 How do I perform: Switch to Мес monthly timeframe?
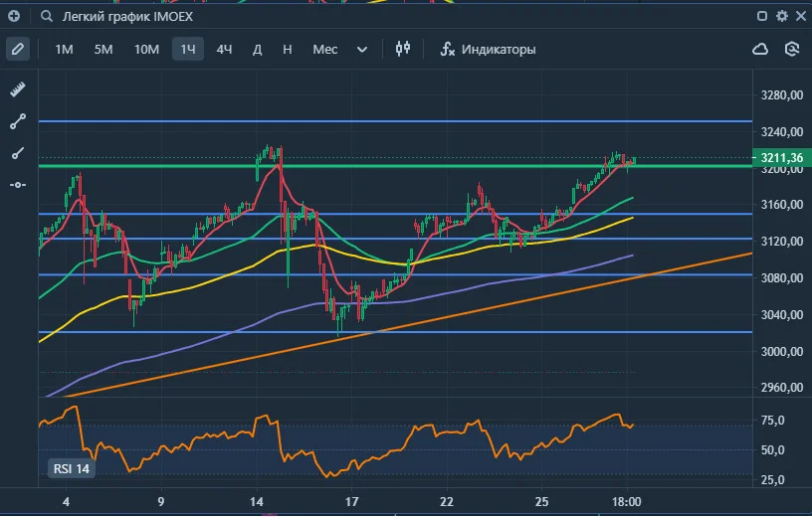click(324, 49)
